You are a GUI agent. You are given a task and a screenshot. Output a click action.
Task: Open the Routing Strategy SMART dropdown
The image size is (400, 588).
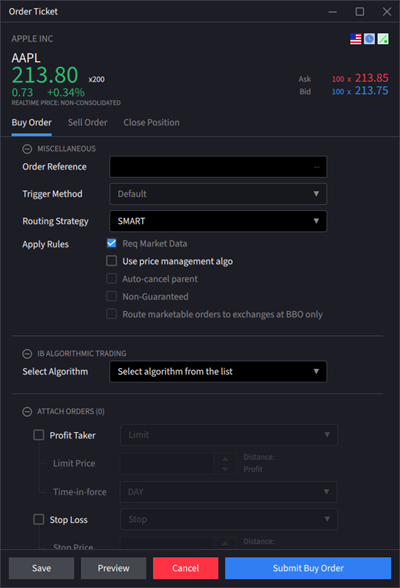(218, 221)
